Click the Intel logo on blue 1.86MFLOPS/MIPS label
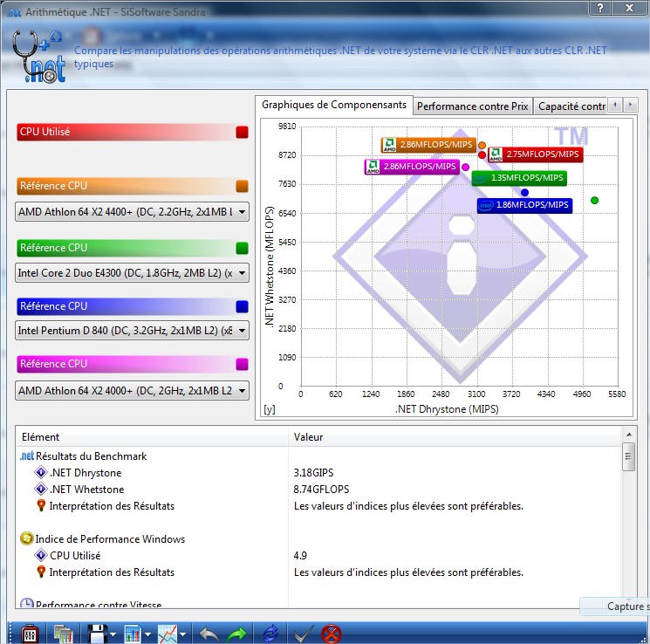The width and height of the screenshot is (650, 644). point(486,205)
